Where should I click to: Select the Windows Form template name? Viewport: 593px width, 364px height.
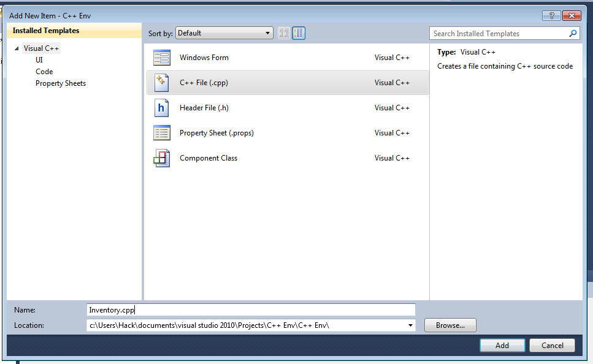(x=204, y=58)
